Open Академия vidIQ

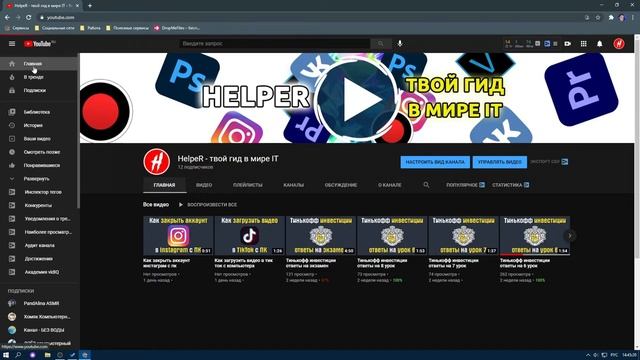click(x=39, y=272)
